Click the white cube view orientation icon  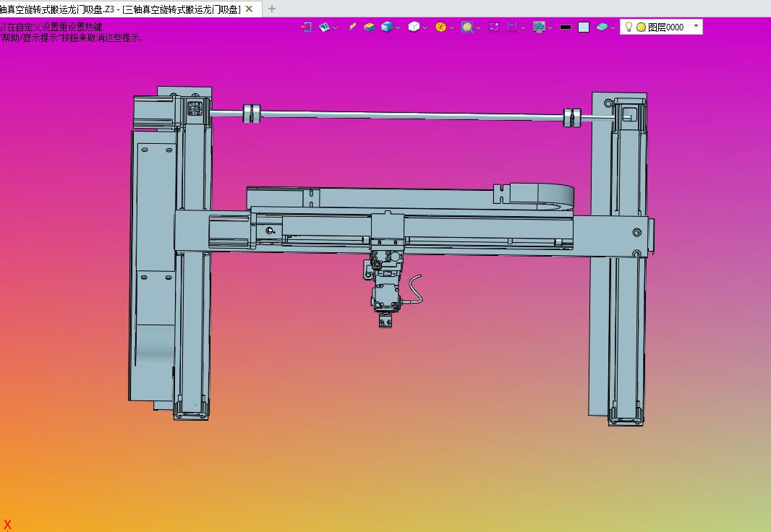(414, 27)
